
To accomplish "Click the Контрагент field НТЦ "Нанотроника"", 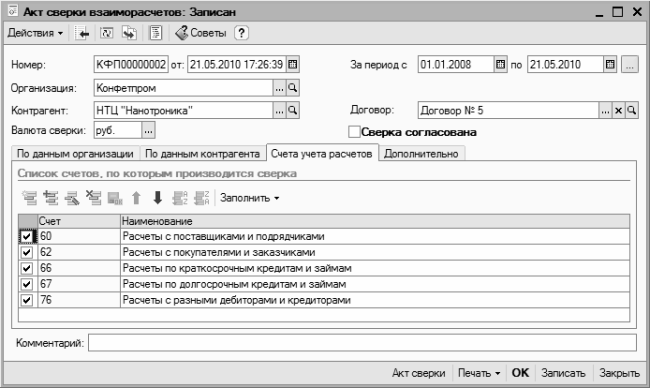I will 184,110.
